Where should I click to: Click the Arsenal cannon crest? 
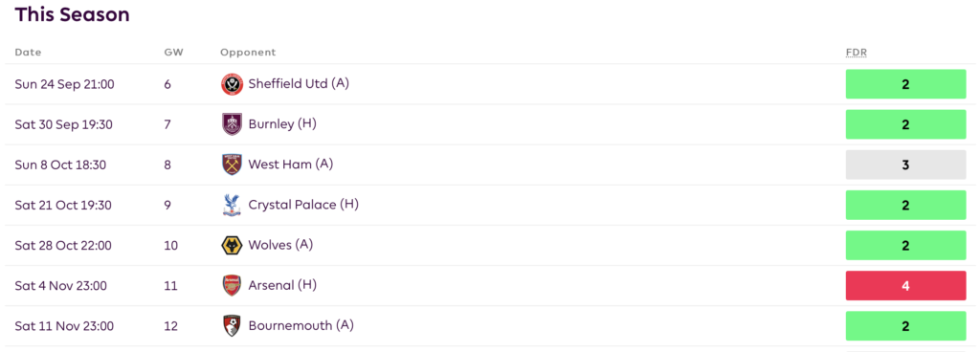pyautogui.click(x=232, y=286)
